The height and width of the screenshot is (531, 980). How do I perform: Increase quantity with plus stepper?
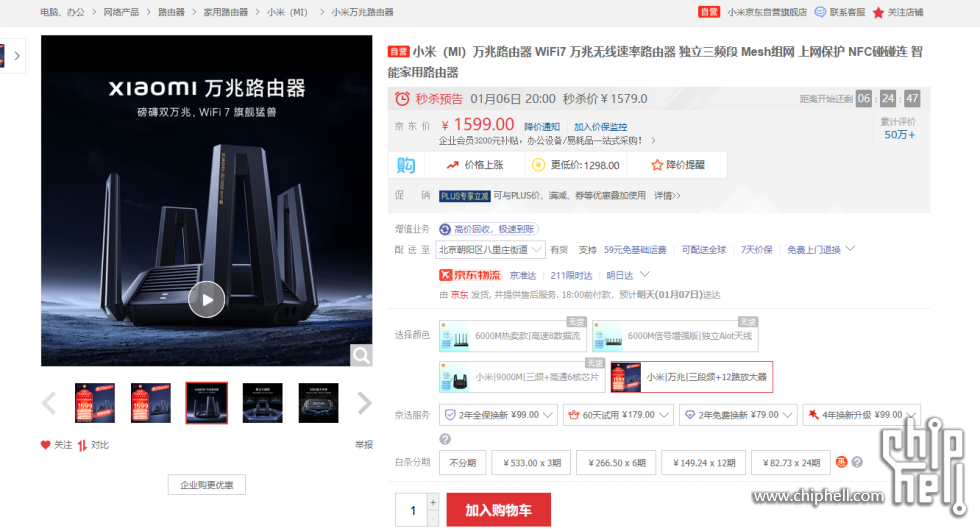432,502
